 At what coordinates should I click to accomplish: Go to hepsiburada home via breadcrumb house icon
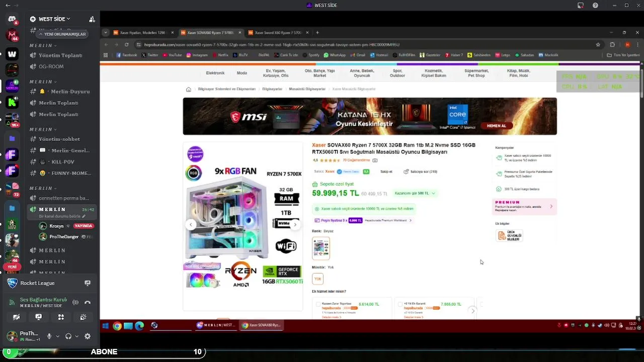point(189,89)
